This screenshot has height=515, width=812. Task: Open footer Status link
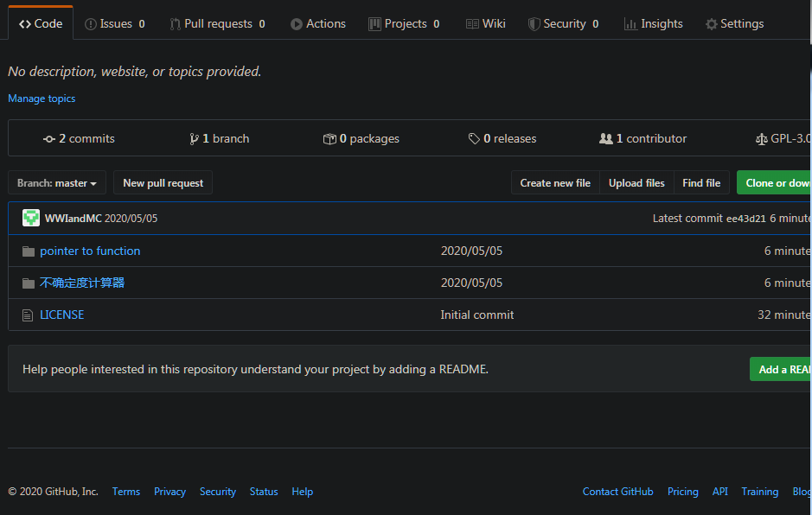[x=264, y=492]
